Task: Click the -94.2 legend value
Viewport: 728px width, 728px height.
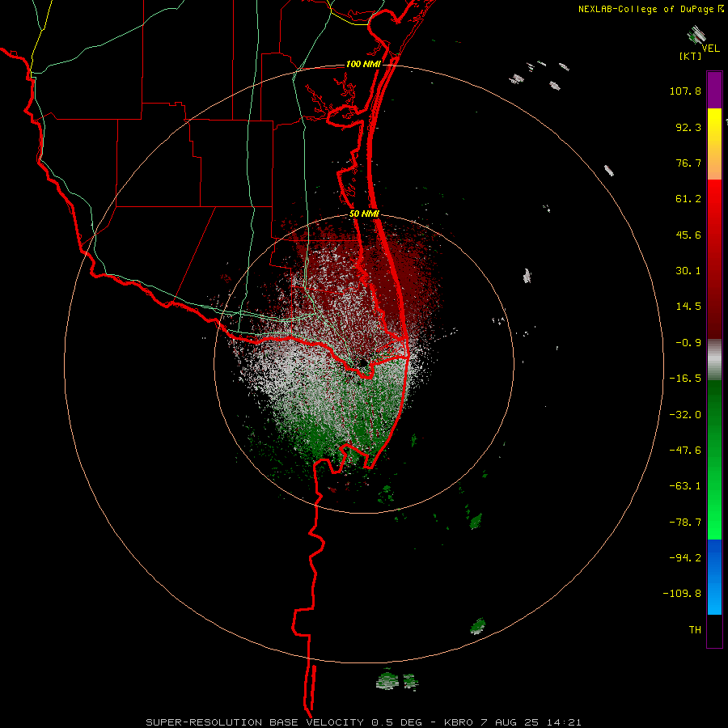Action: pyautogui.click(x=685, y=557)
